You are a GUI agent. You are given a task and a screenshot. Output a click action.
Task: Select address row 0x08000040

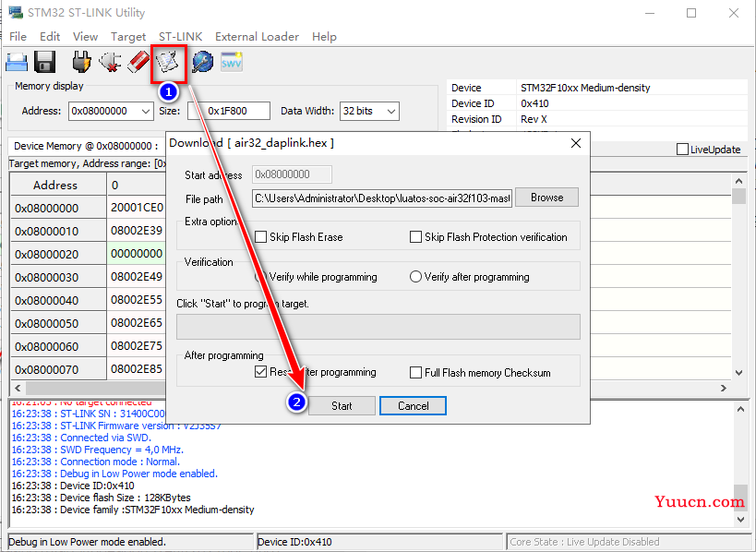58,300
